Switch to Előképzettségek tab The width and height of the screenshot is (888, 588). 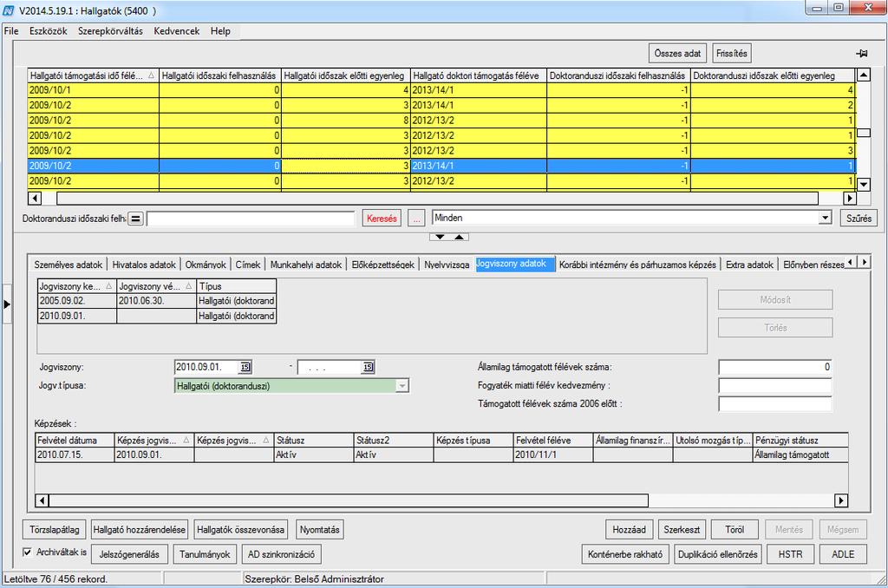click(382, 265)
